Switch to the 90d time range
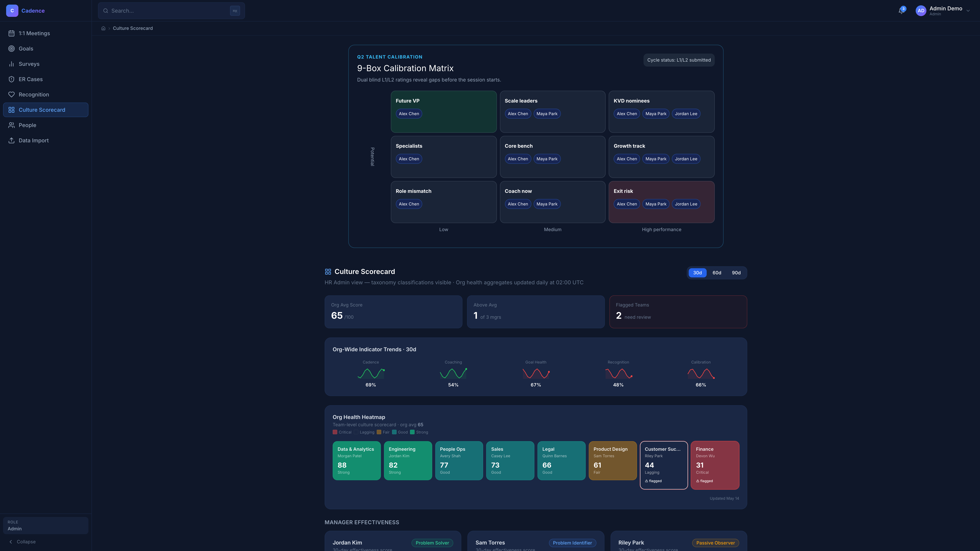The height and width of the screenshot is (551, 980). pyautogui.click(x=736, y=273)
